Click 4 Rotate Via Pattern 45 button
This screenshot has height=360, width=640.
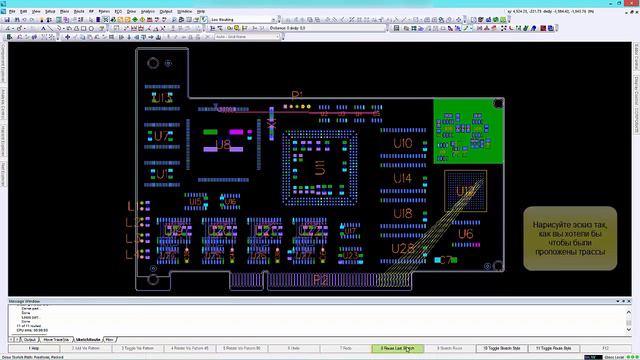[x=189, y=349]
